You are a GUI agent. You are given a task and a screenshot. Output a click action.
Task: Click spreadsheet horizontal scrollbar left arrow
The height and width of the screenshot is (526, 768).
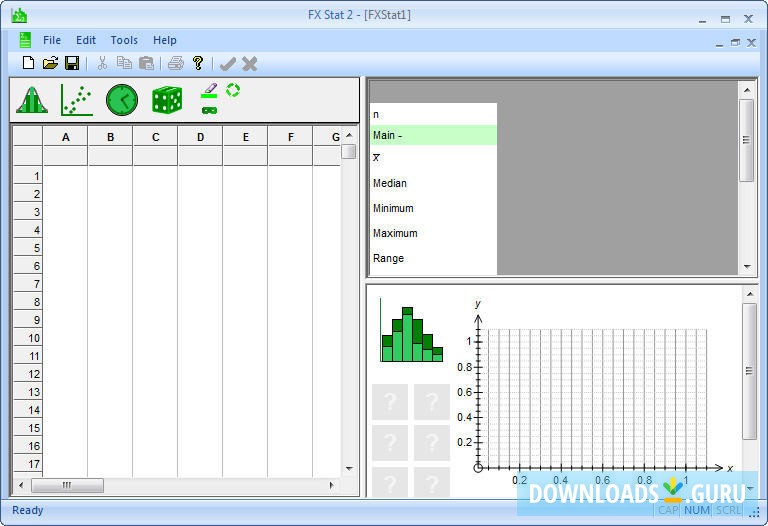point(21,485)
